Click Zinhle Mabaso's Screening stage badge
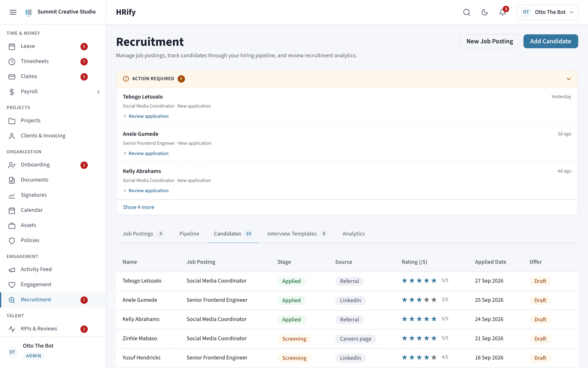Viewport: 588px width, 368px height. [x=294, y=339]
